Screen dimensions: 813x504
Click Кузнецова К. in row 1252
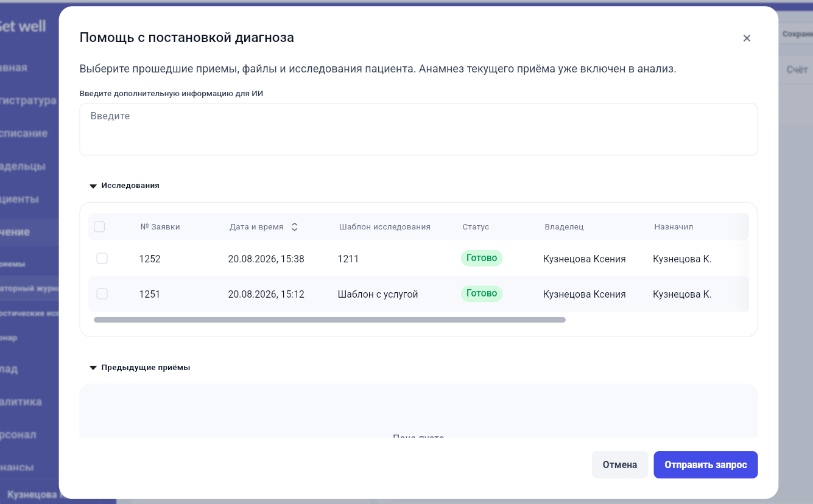click(x=682, y=259)
